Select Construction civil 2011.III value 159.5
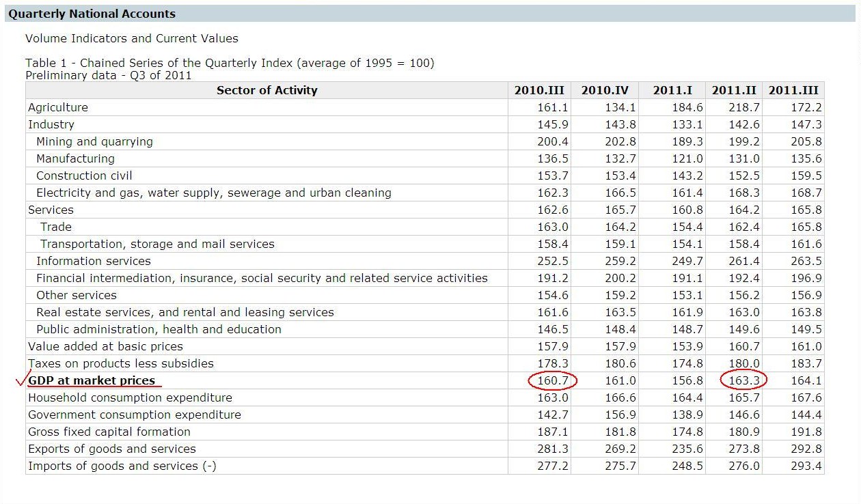The width and height of the screenshot is (861, 504). point(806,176)
